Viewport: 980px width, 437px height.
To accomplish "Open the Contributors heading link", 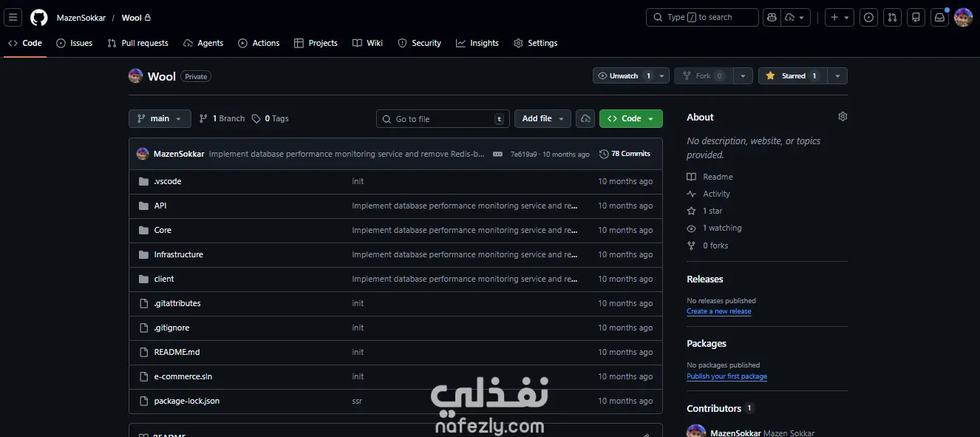I will [x=720, y=408].
